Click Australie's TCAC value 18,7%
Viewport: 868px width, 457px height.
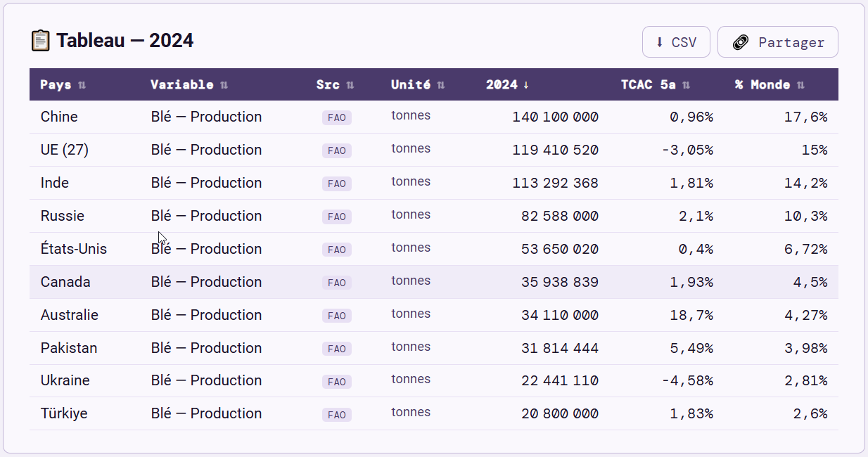pyautogui.click(x=691, y=315)
